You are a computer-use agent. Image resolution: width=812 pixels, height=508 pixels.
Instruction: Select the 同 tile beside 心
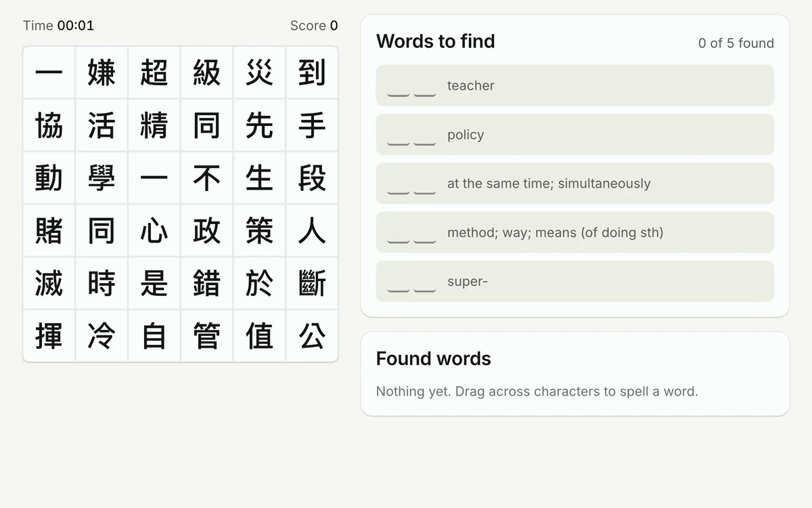coord(101,231)
